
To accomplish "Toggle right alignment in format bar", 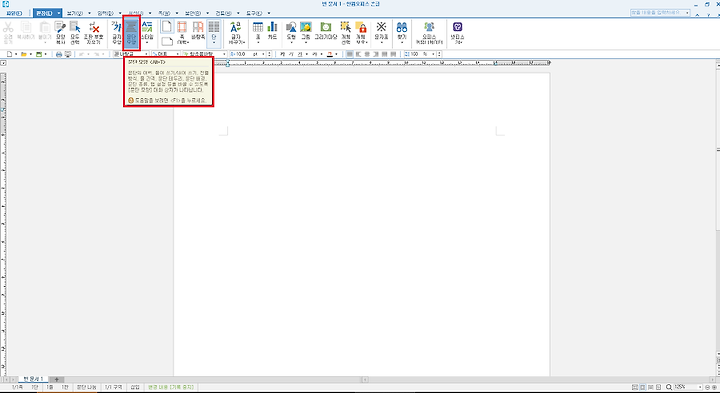I will [376, 54].
